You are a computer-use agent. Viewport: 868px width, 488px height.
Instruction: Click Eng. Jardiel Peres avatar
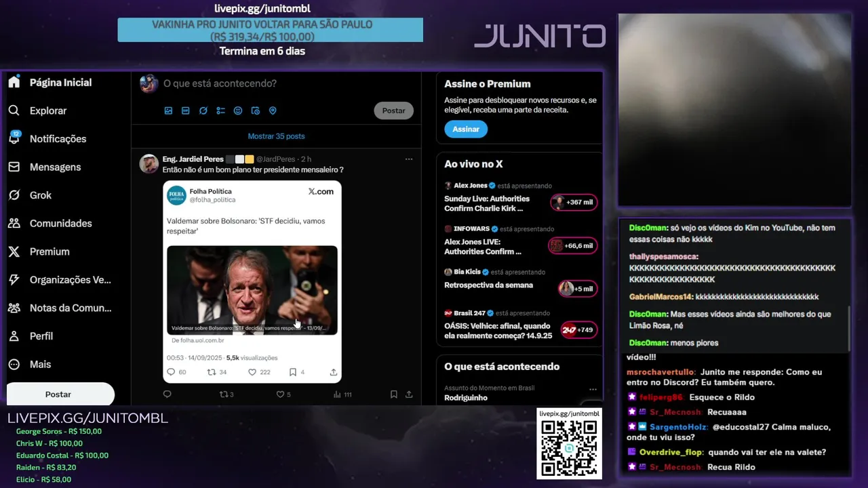[149, 163]
